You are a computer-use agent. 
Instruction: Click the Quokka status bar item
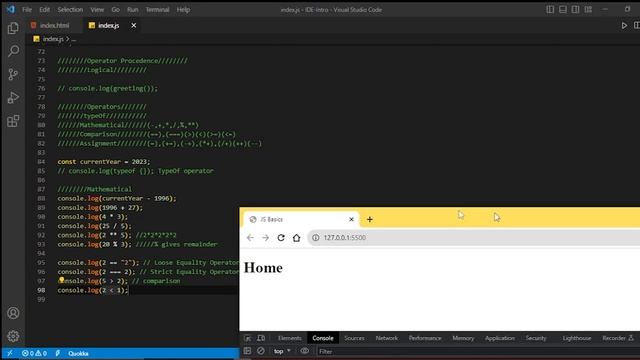(78, 353)
